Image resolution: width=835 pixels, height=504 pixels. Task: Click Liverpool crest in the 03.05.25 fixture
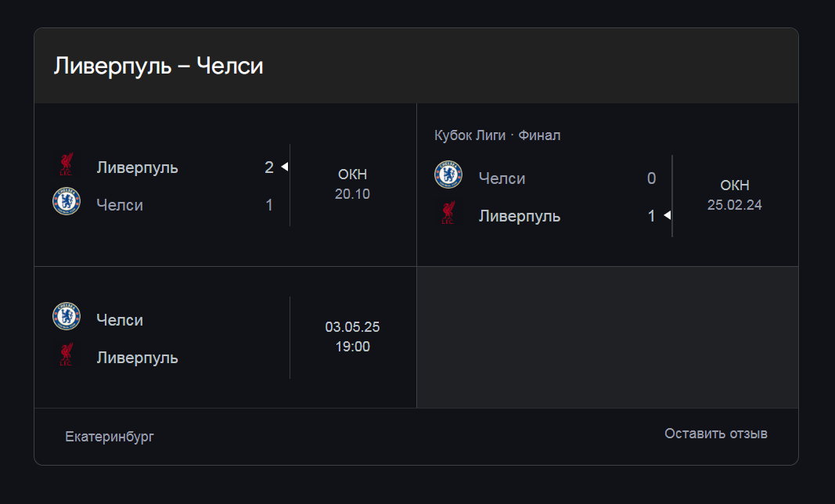(x=67, y=355)
